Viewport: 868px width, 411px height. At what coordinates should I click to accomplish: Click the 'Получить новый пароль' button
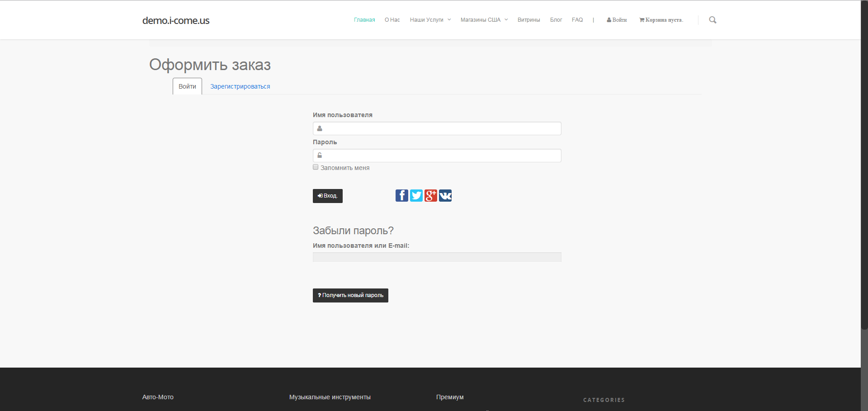[x=350, y=295]
